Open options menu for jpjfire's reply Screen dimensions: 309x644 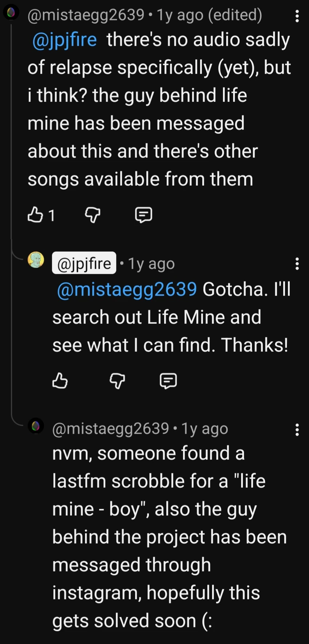click(x=297, y=264)
